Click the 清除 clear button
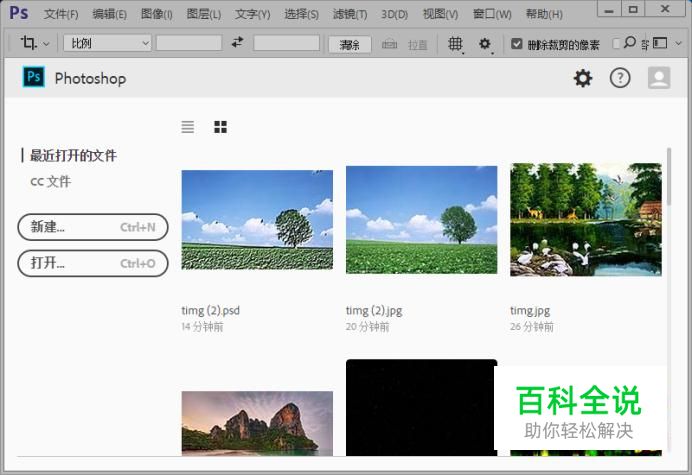692x475 pixels. tap(350, 44)
